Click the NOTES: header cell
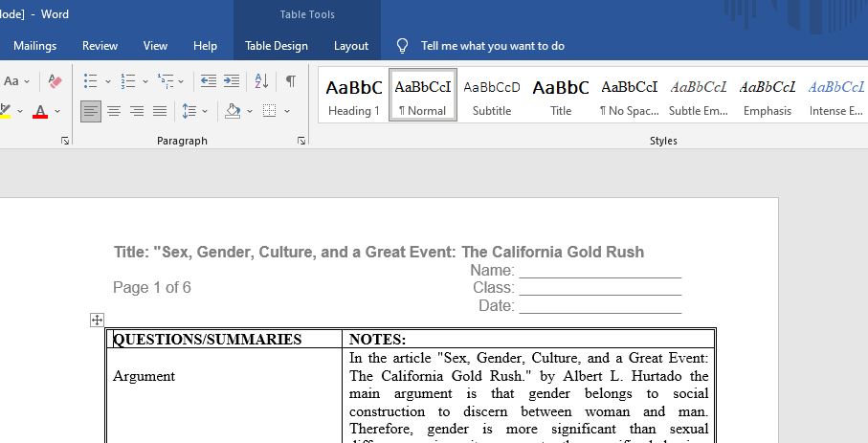This screenshot has width=868, height=443. tap(528, 340)
